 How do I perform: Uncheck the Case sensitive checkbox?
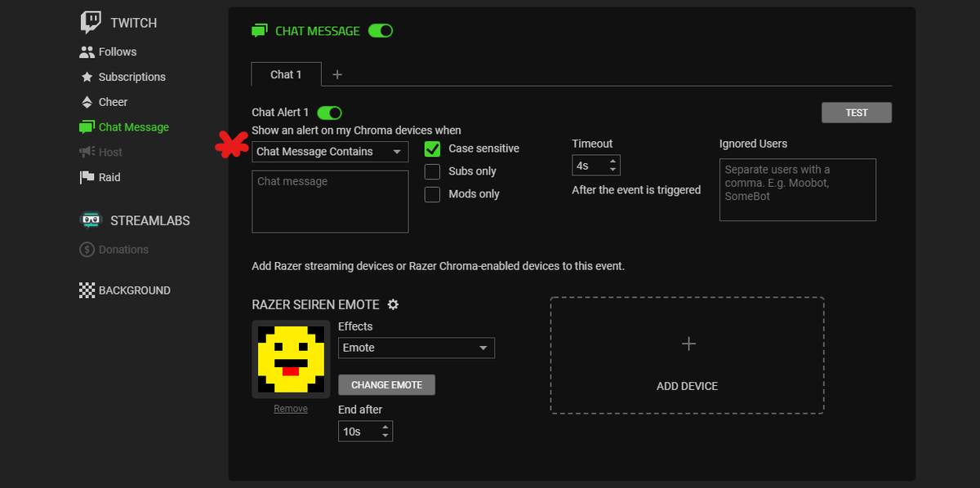[x=433, y=149]
